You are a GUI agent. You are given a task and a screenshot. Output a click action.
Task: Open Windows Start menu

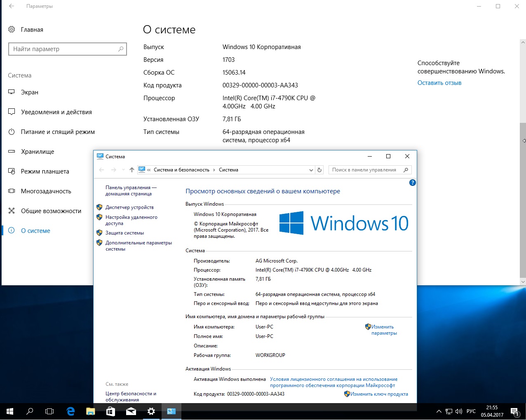[x=10, y=411]
